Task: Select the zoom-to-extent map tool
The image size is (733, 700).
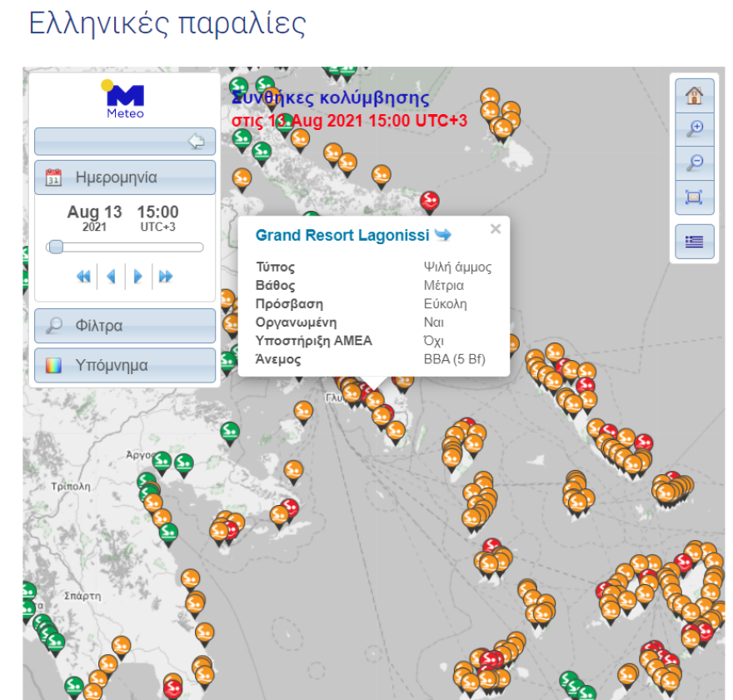Action: point(694,197)
